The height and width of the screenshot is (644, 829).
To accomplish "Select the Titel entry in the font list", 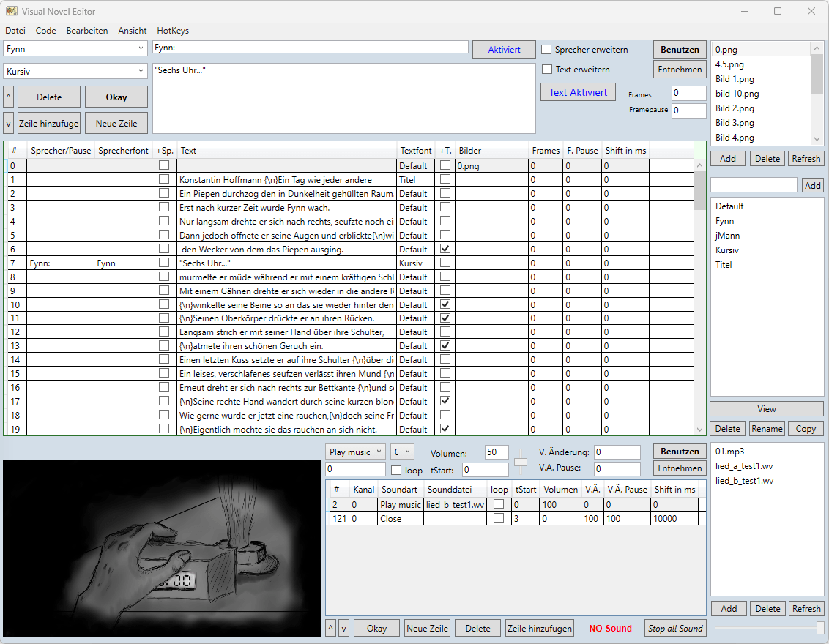I will tap(724, 265).
